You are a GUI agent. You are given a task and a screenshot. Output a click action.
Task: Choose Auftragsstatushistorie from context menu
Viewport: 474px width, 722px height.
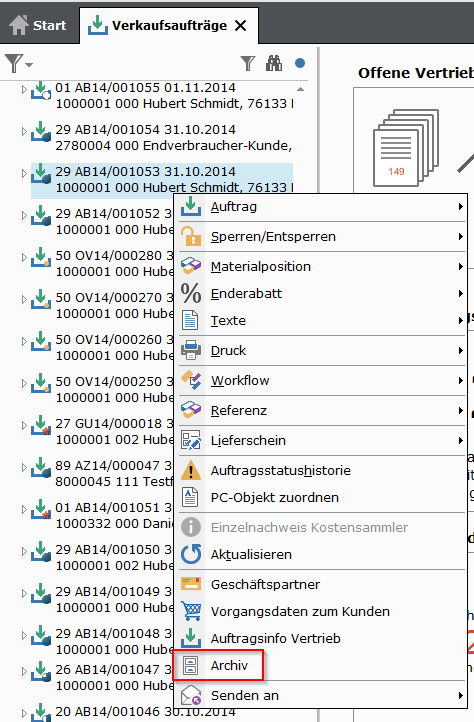coord(322,471)
